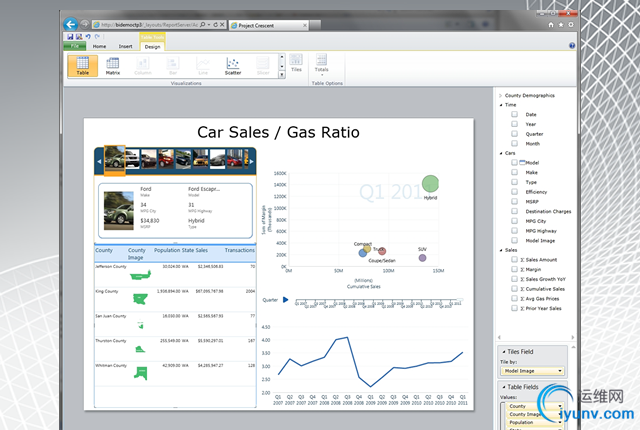Select the Table visualization icon
The width and height of the screenshot is (640, 430).
pos(82,66)
